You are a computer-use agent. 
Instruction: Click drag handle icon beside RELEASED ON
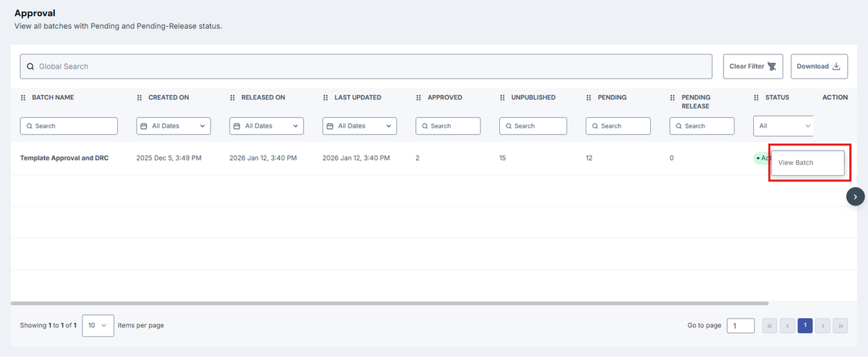coord(233,98)
